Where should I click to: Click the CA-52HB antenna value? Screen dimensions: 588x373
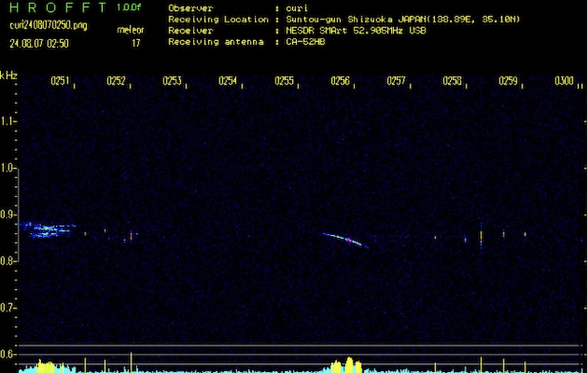305,42
